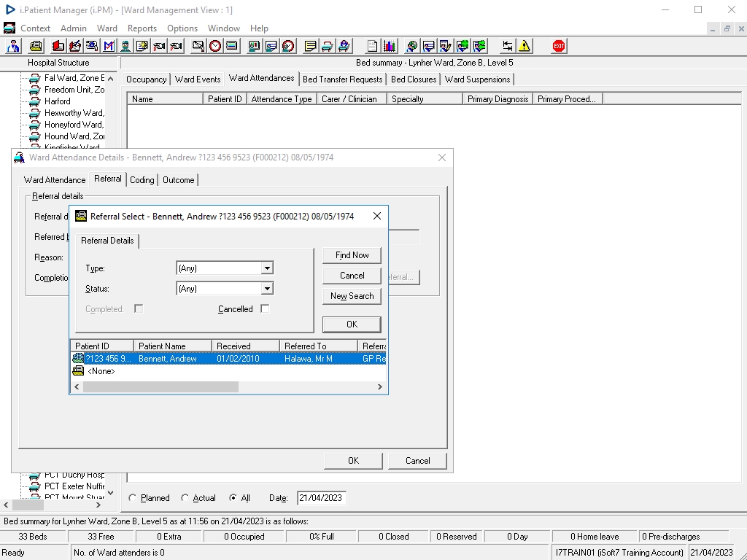
Task: Click the Ward Attendance Details title icon
Action: pyautogui.click(x=19, y=157)
